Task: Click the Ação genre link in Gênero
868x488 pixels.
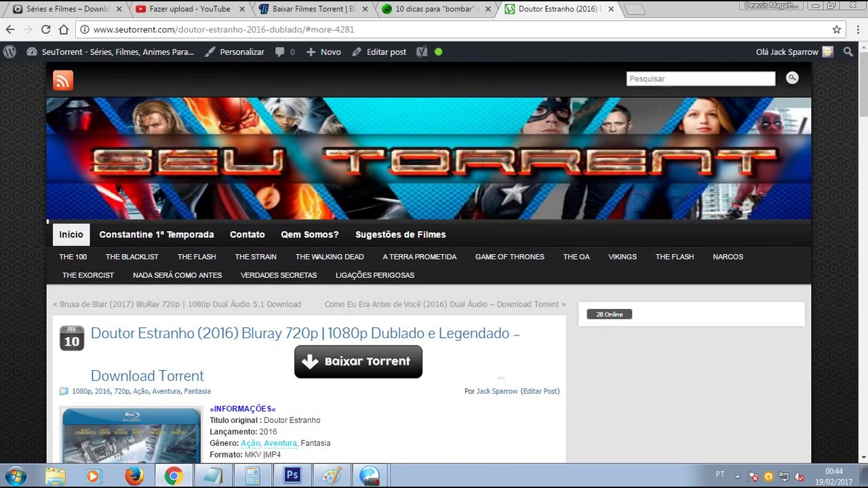Action: click(x=250, y=443)
